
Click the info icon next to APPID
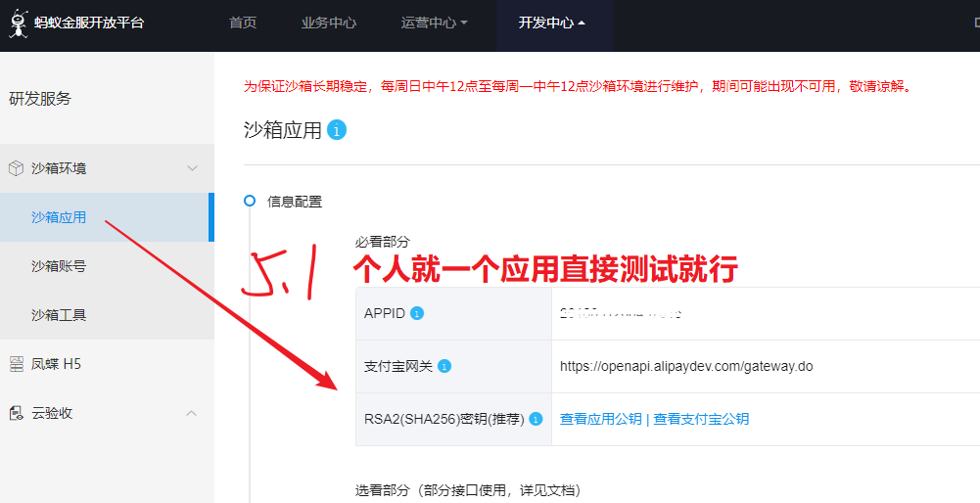(x=417, y=314)
